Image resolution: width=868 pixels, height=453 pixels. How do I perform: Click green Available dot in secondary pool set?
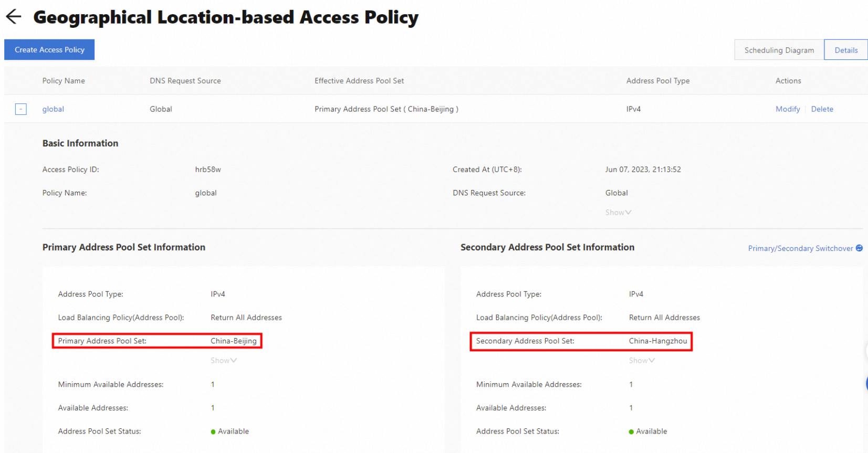(x=631, y=432)
